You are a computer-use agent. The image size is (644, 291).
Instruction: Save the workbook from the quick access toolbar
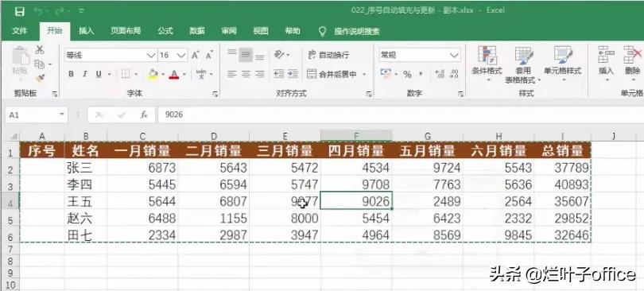pos(20,11)
